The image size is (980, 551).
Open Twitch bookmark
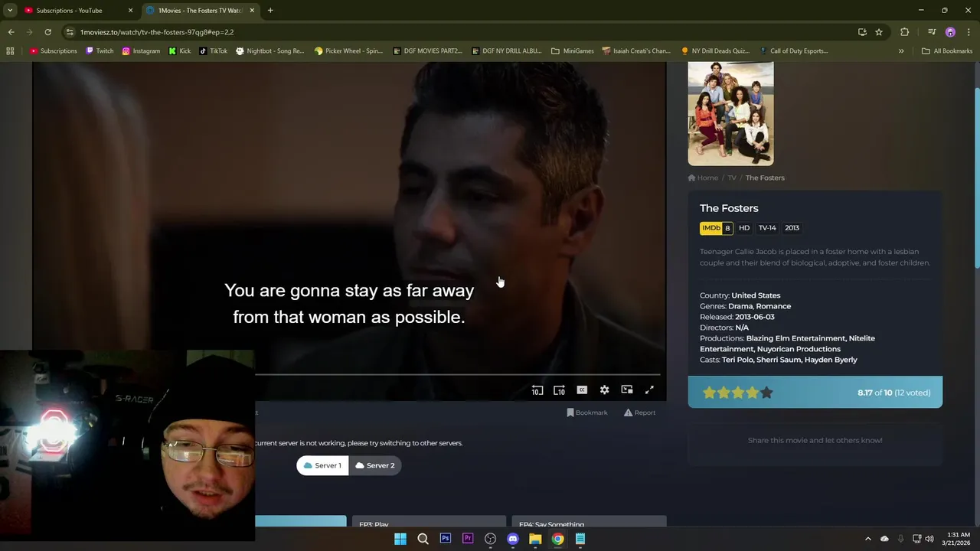(100, 51)
